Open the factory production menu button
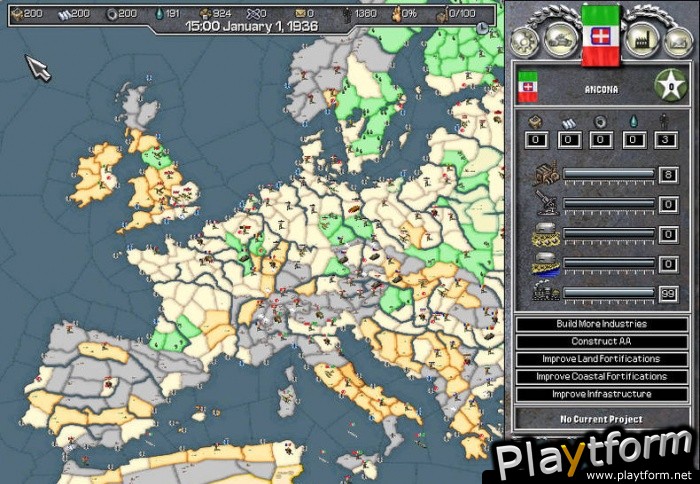 [643, 40]
